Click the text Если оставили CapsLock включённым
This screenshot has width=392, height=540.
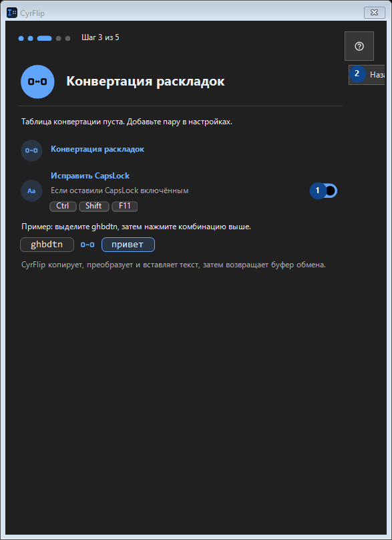120,190
